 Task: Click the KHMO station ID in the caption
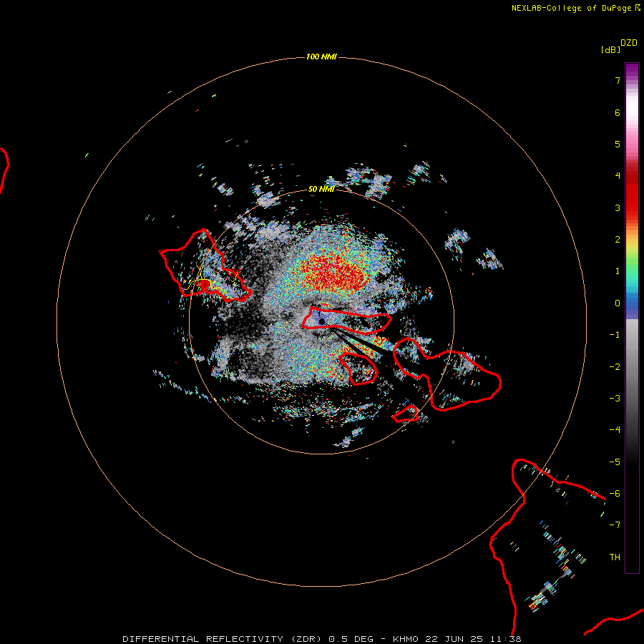click(406, 639)
